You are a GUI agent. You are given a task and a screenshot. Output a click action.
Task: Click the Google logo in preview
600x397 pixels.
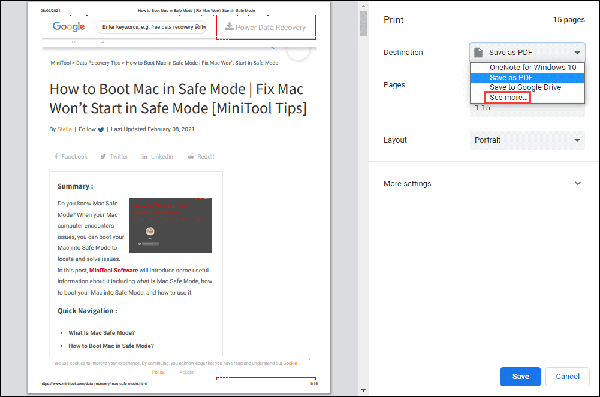pos(69,26)
